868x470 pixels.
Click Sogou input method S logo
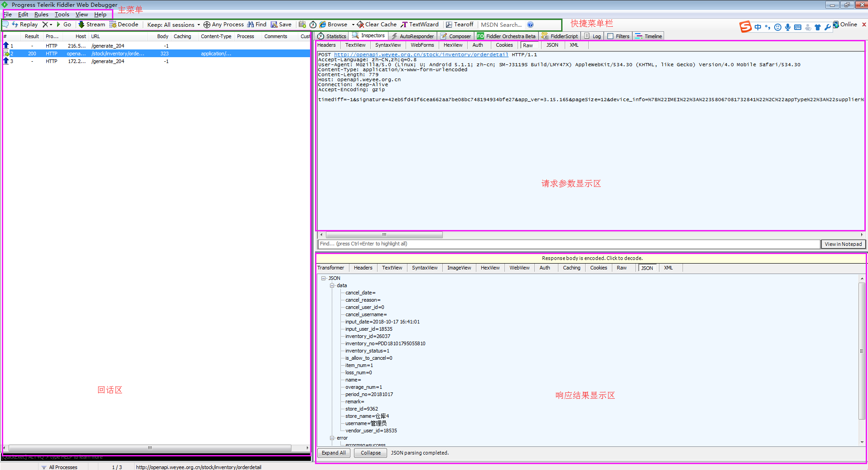(x=746, y=27)
